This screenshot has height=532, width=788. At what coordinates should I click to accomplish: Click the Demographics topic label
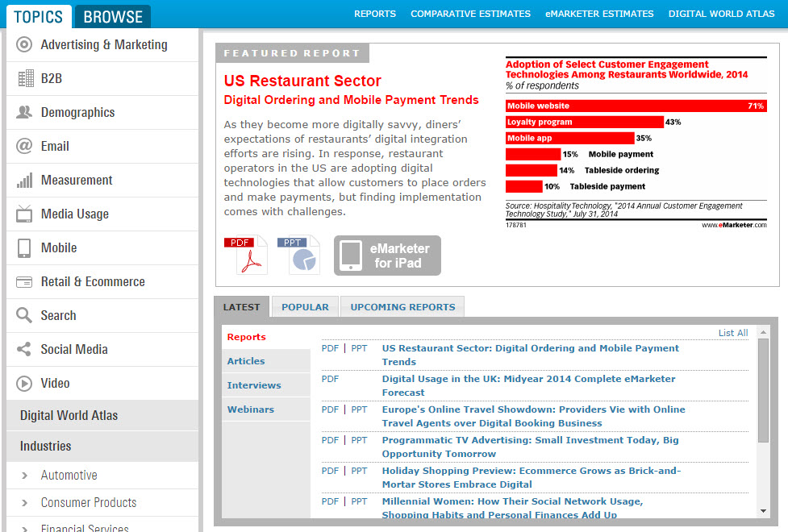(x=78, y=113)
